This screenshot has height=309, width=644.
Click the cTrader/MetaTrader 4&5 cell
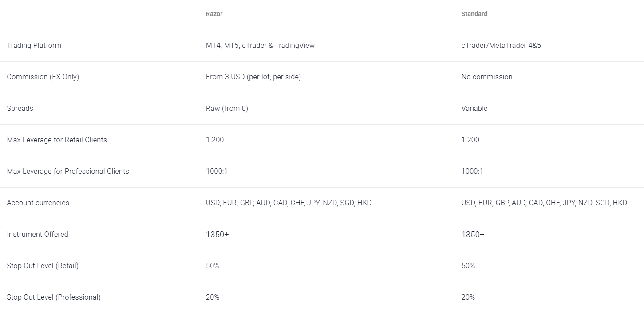click(501, 45)
